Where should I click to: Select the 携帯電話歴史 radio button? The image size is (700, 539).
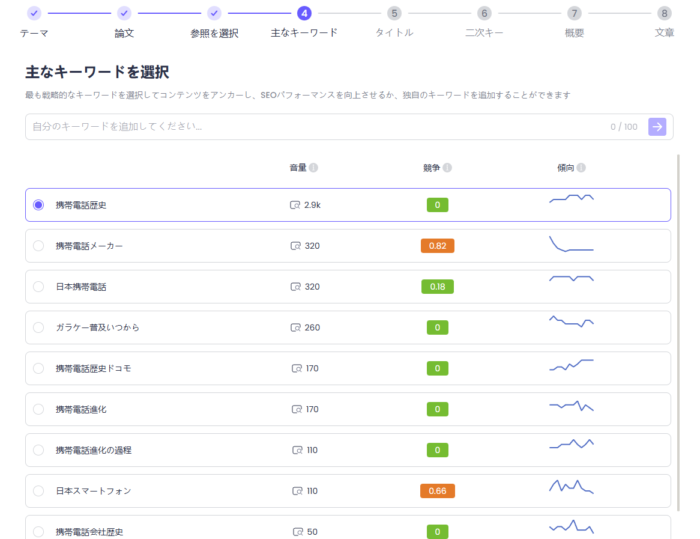[38, 205]
